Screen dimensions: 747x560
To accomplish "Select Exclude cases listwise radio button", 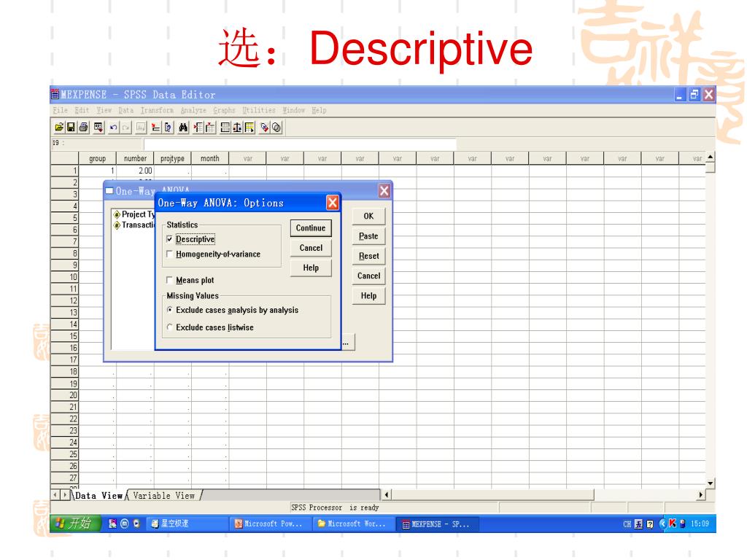I will point(169,327).
